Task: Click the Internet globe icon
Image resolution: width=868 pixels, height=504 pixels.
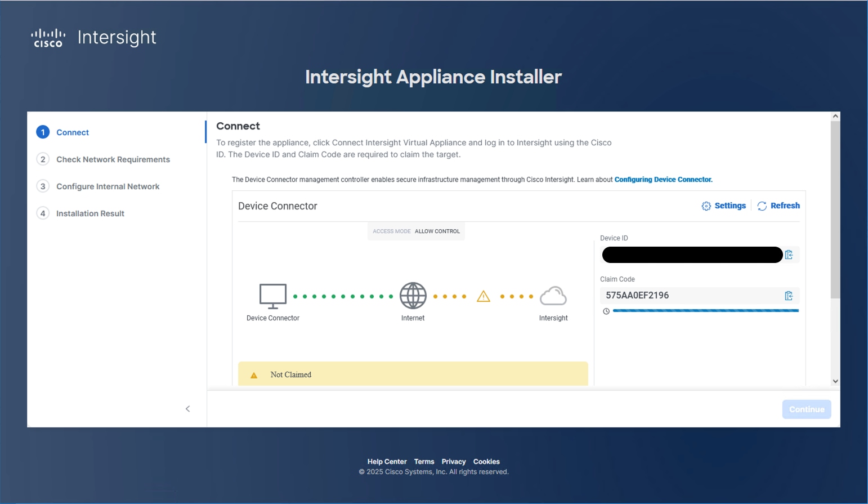Action: (x=413, y=296)
